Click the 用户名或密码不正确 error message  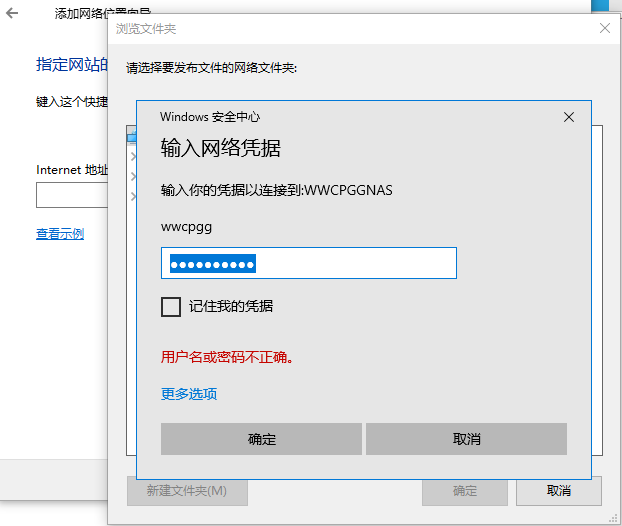point(227,357)
